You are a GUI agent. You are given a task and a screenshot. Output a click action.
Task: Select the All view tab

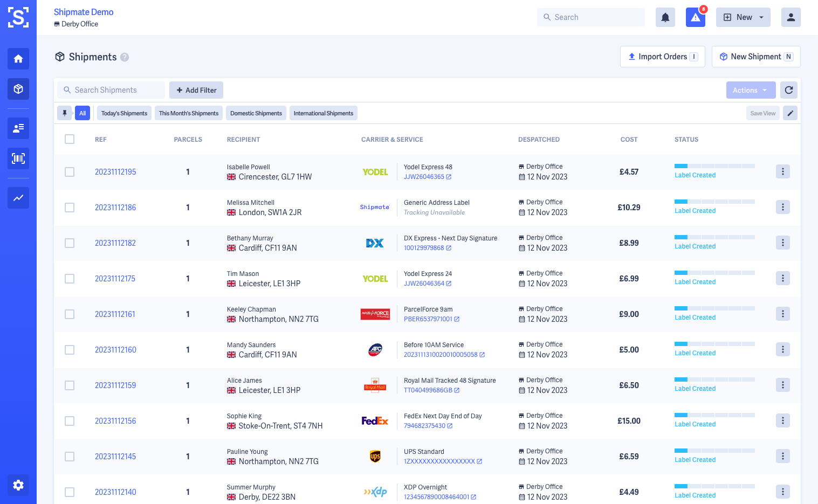83,113
